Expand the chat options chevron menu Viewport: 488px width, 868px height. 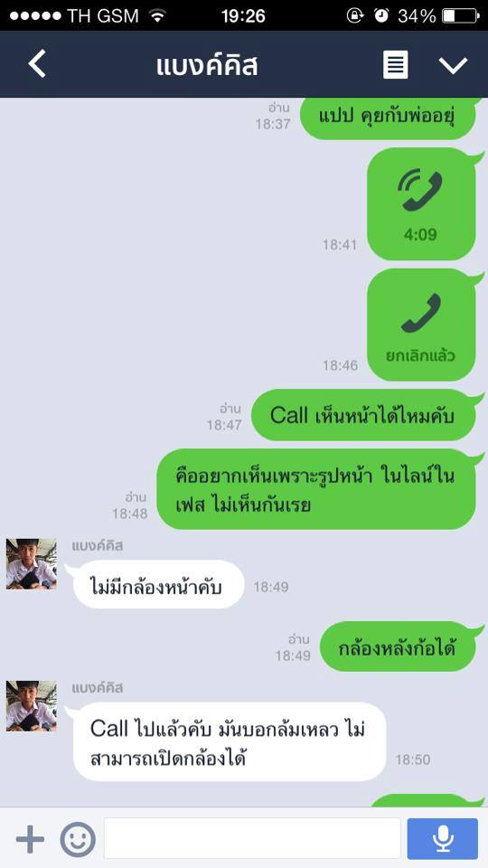[453, 65]
